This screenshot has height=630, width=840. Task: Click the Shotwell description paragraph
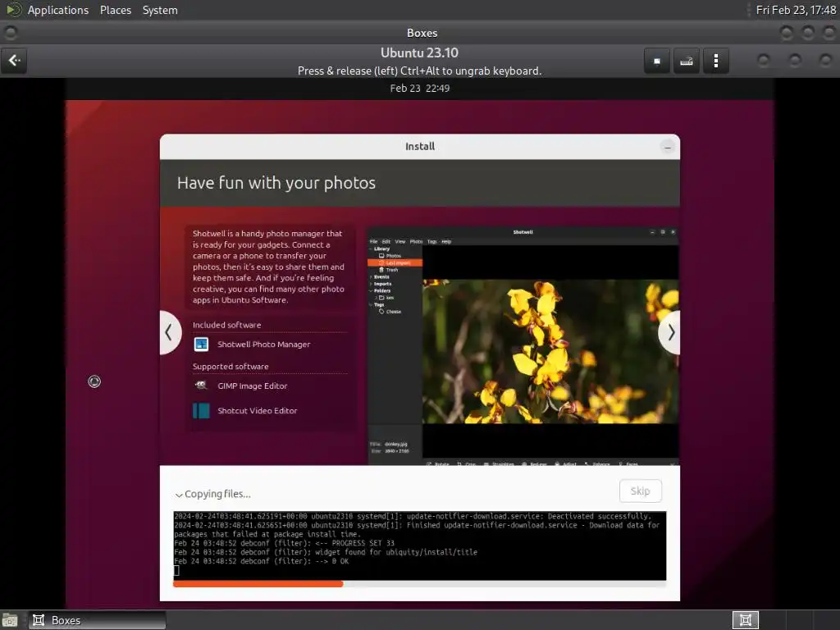[268, 267]
